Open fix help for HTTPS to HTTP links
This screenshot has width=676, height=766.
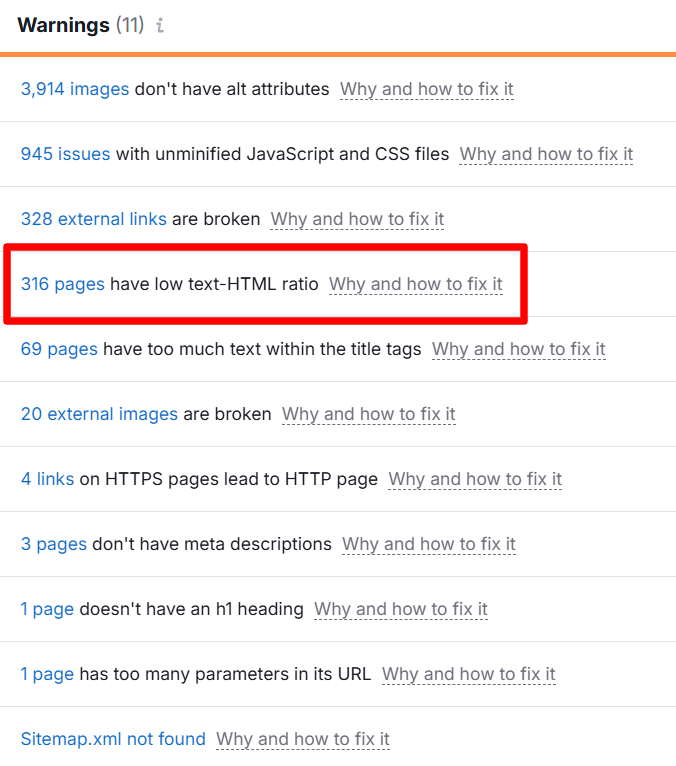(475, 479)
